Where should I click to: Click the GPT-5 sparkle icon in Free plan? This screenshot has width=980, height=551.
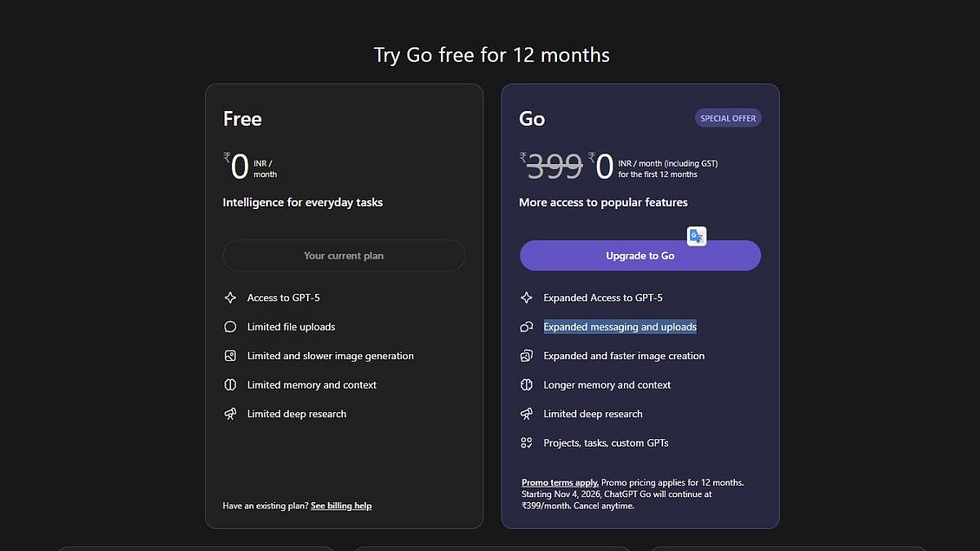click(231, 297)
